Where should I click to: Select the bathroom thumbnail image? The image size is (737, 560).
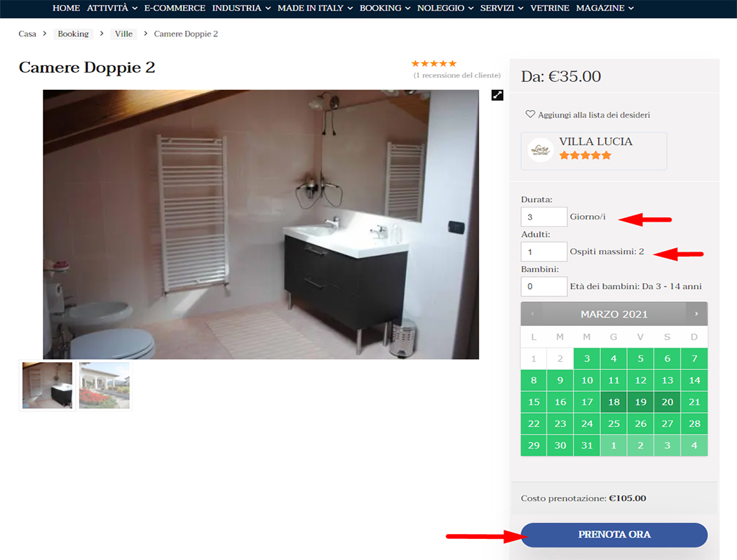click(x=47, y=385)
